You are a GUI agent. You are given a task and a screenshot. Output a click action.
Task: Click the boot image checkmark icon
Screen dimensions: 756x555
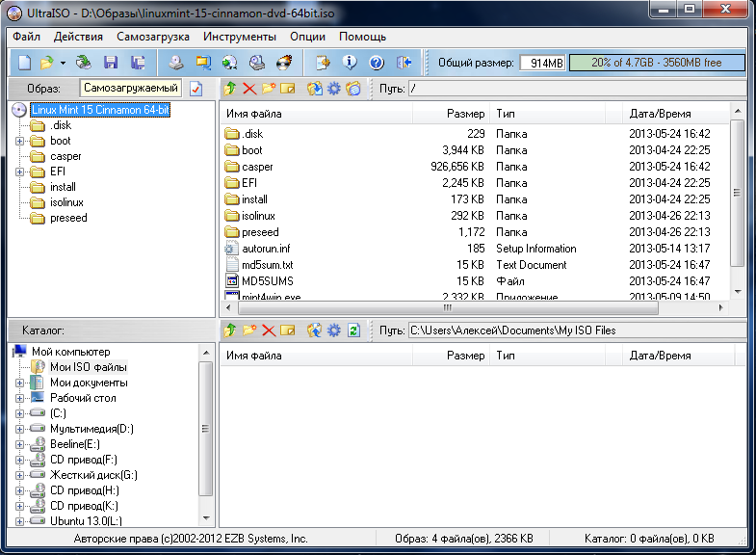[x=196, y=89]
